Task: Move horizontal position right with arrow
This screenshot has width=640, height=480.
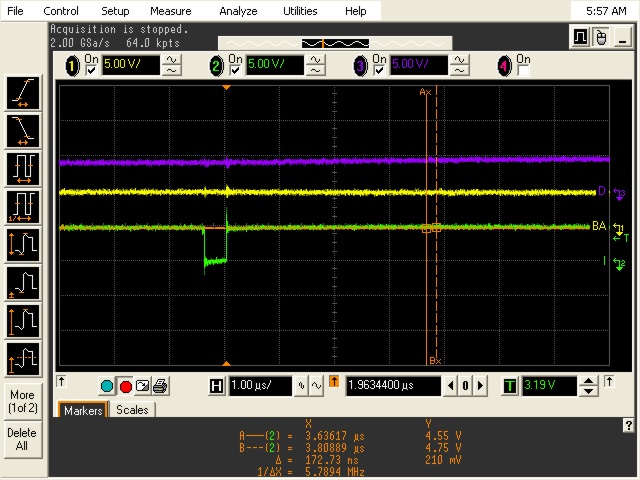Action: click(x=480, y=385)
